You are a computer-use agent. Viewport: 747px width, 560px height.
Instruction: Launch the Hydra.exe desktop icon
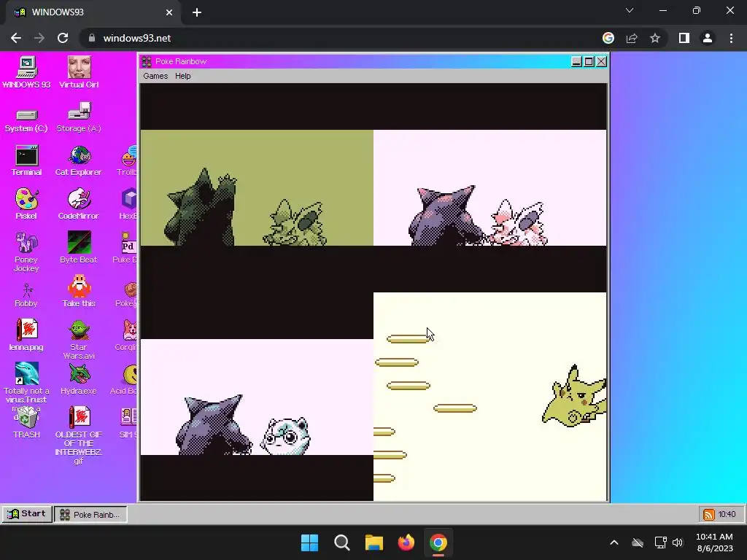click(79, 379)
